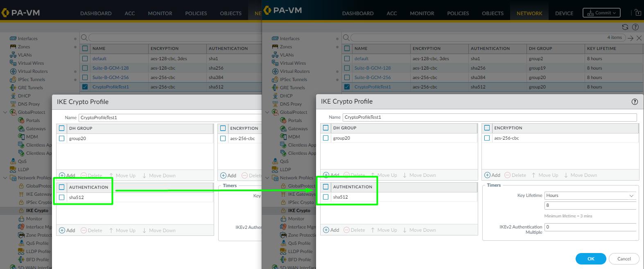Click Move Down under the Encryption list
Image resolution: width=644 pixels, height=269 pixels.
click(x=580, y=175)
